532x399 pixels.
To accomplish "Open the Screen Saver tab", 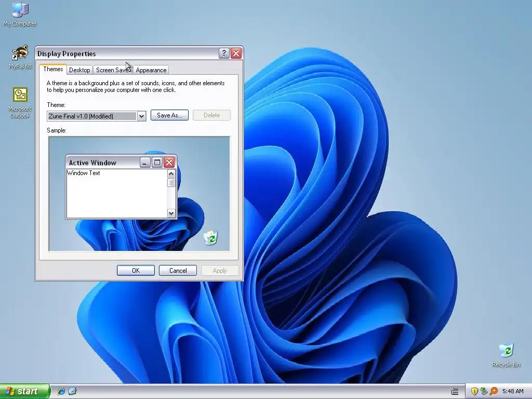I will pos(113,70).
